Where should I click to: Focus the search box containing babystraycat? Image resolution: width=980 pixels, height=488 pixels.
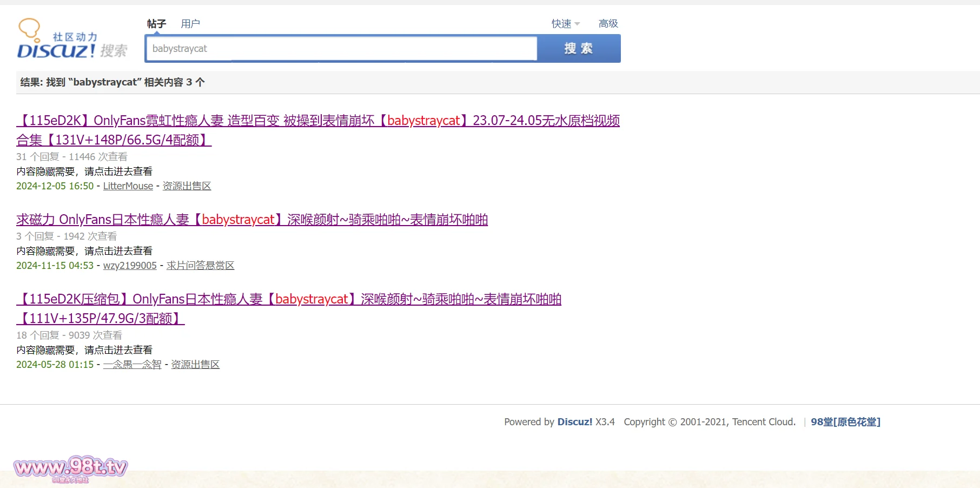click(341, 49)
